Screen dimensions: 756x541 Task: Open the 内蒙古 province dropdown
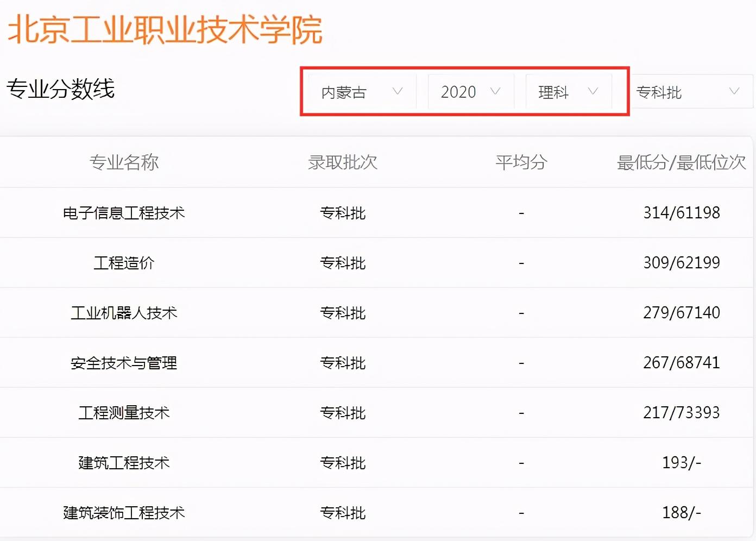(362, 92)
